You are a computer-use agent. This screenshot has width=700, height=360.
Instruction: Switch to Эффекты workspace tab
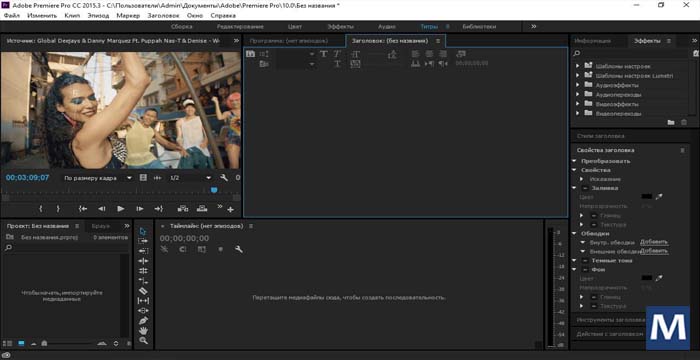click(341, 27)
